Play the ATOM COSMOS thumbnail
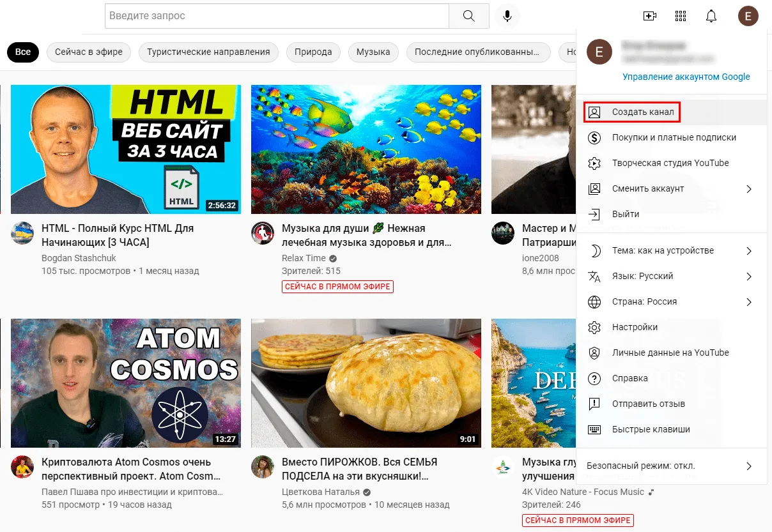This screenshot has width=772, height=532. click(x=126, y=383)
